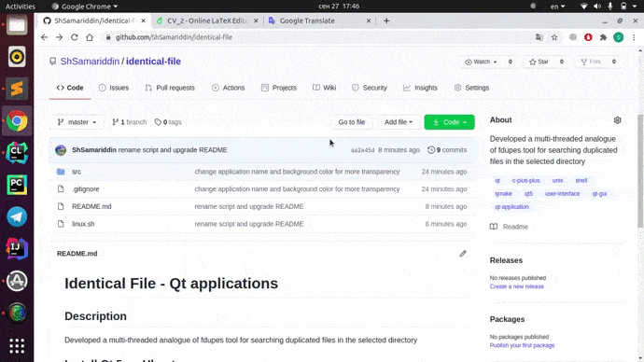The image size is (644, 362).
Task: Click ShSamariddin commit avatar
Action: coord(61,150)
